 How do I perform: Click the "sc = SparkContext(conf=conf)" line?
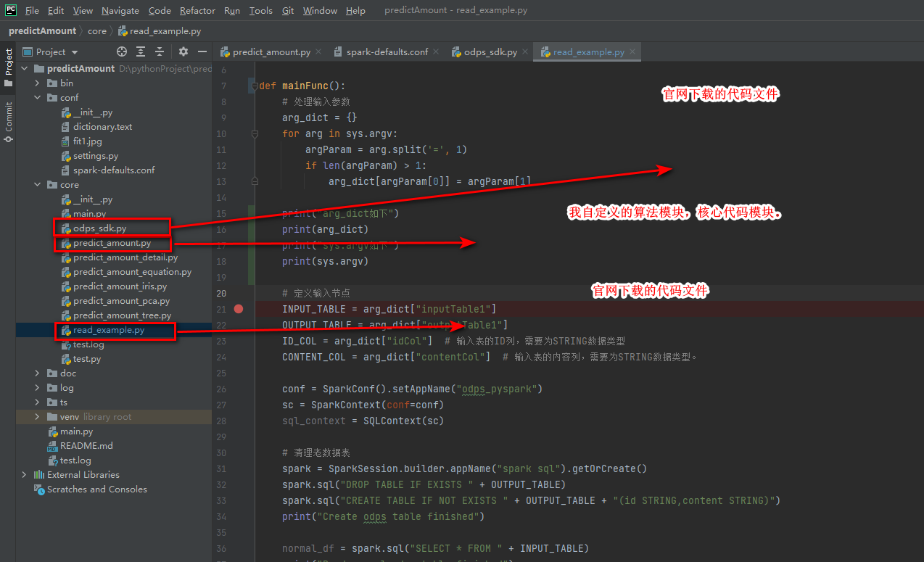click(363, 405)
